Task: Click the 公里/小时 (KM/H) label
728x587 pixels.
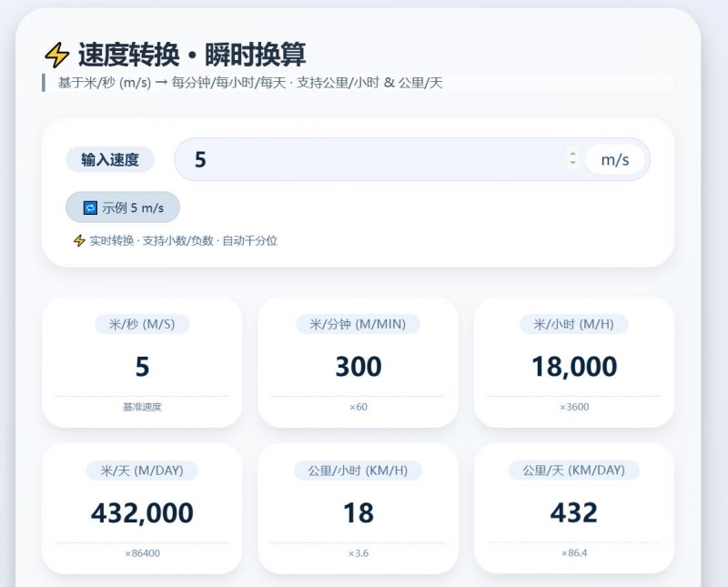Action: [358, 471]
